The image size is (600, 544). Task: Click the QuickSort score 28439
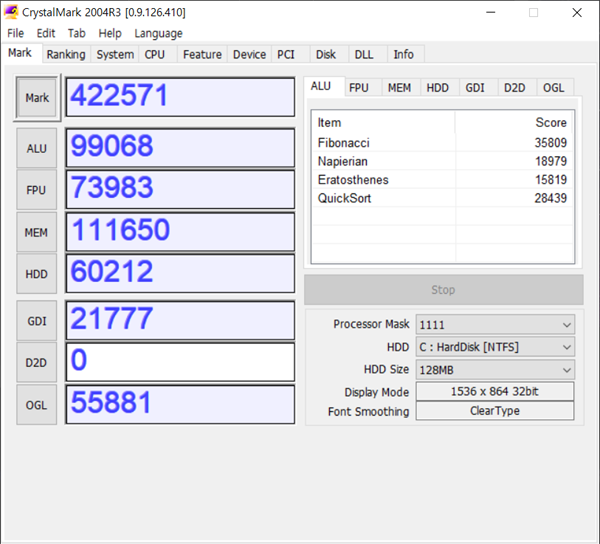coord(551,198)
